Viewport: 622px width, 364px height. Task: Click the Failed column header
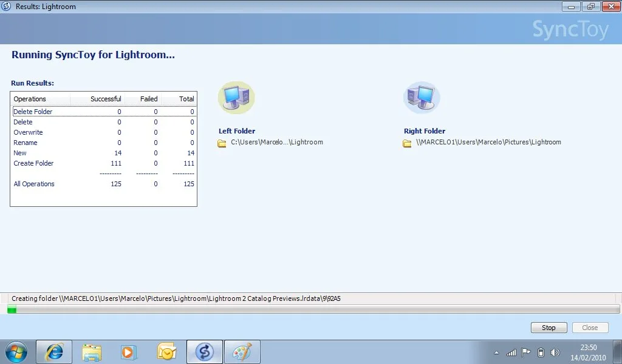(x=143, y=99)
